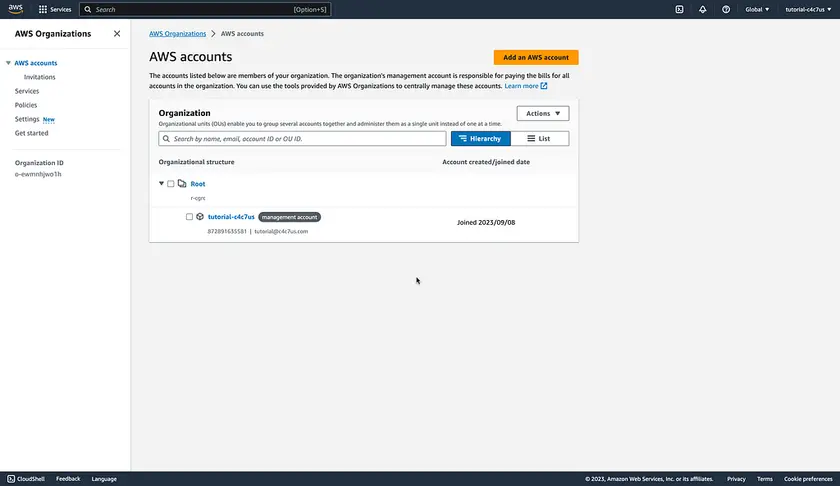Select the Root checkbox
The image size is (840, 486).
(x=171, y=184)
